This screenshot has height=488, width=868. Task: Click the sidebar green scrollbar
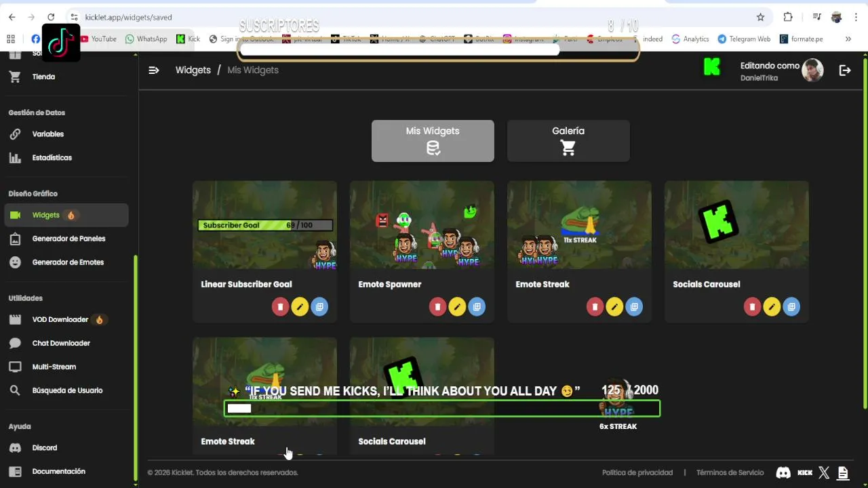pos(136,369)
